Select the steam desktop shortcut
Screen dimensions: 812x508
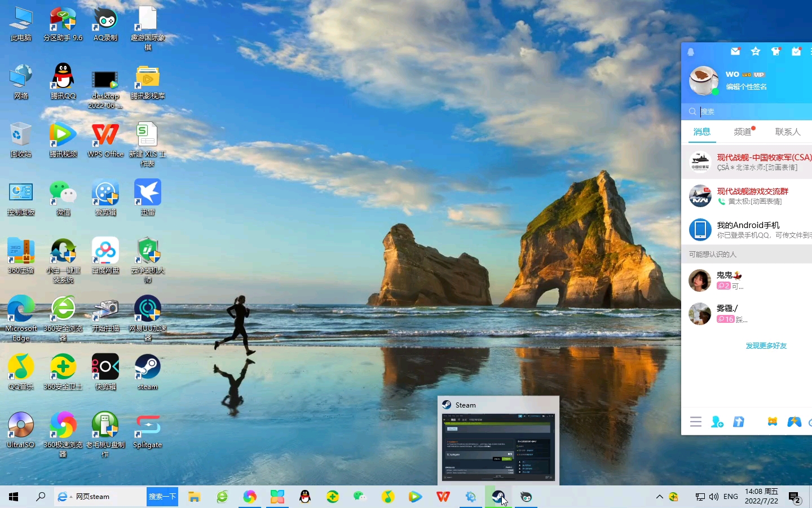click(148, 373)
